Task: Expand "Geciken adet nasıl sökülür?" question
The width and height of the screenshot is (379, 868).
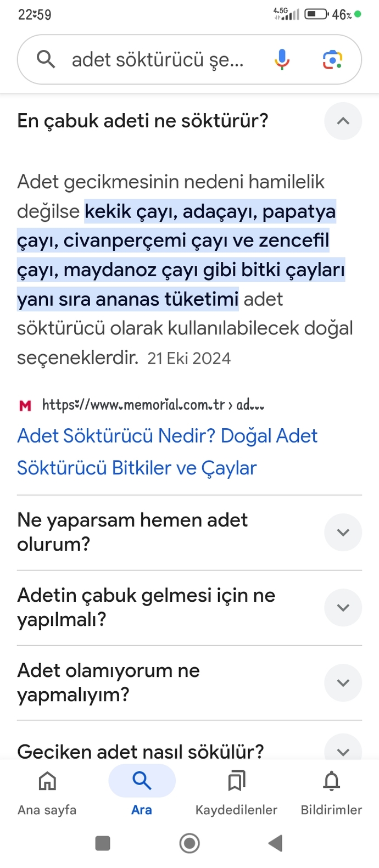Action: 343,751
